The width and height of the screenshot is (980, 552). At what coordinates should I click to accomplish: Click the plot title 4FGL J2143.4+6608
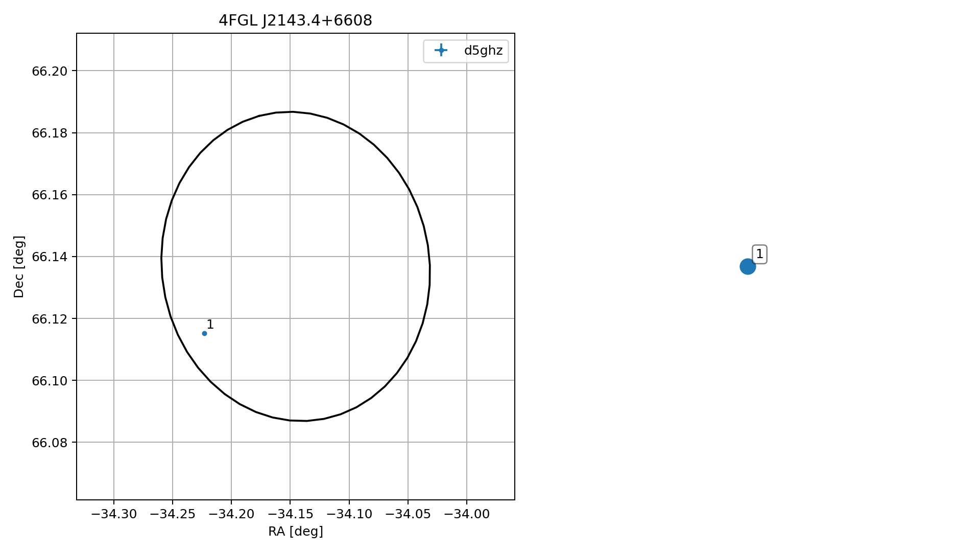pyautogui.click(x=295, y=20)
